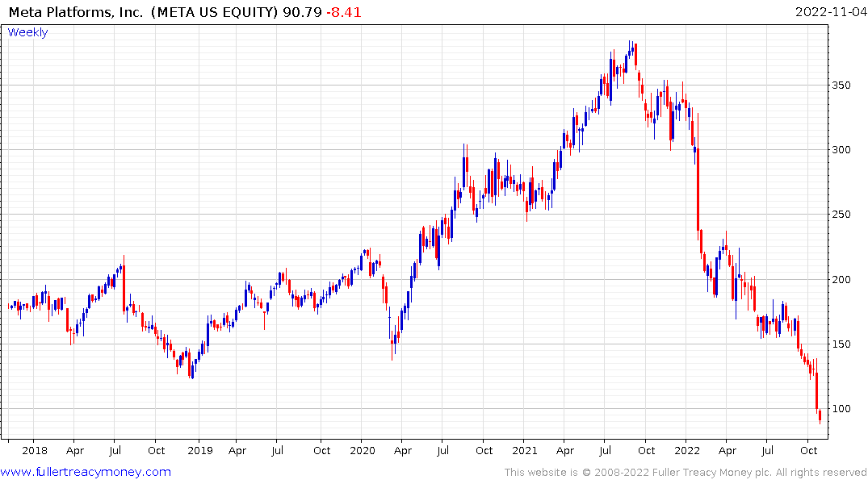The height and width of the screenshot is (484, 868).
Task: Click the 2020 year label on time axis
Action: 363,450
